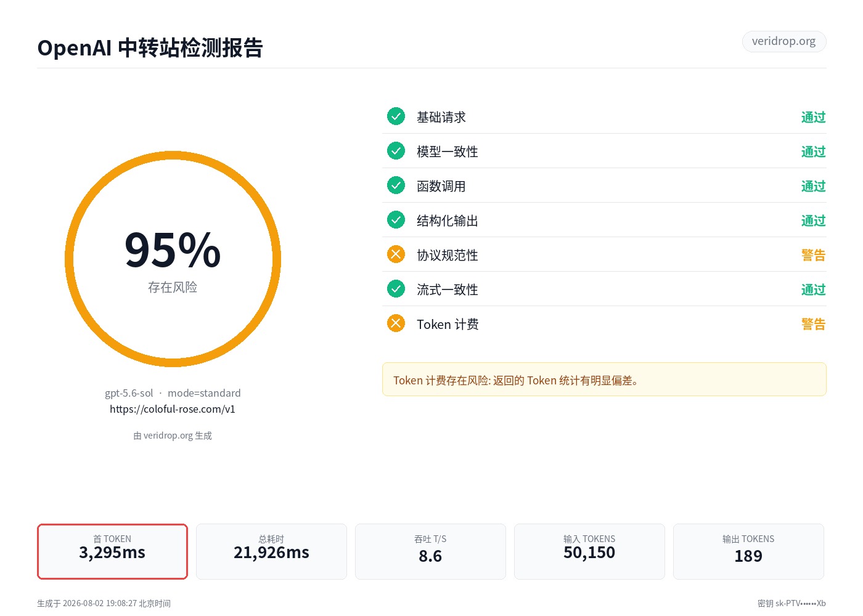Click the green check icon for 流式一致性
863x616 pixels.
pyautogui.click(x=396, y=289)
